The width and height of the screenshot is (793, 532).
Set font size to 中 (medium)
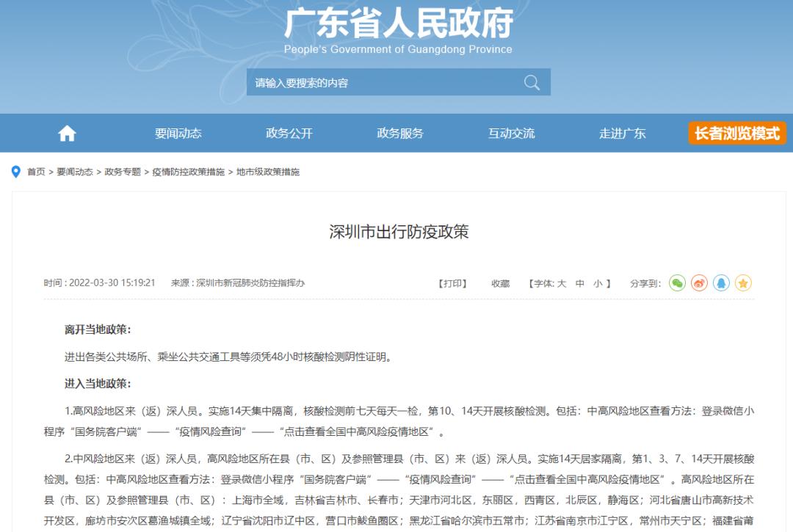pyautogui.click(x=580, y=283)
